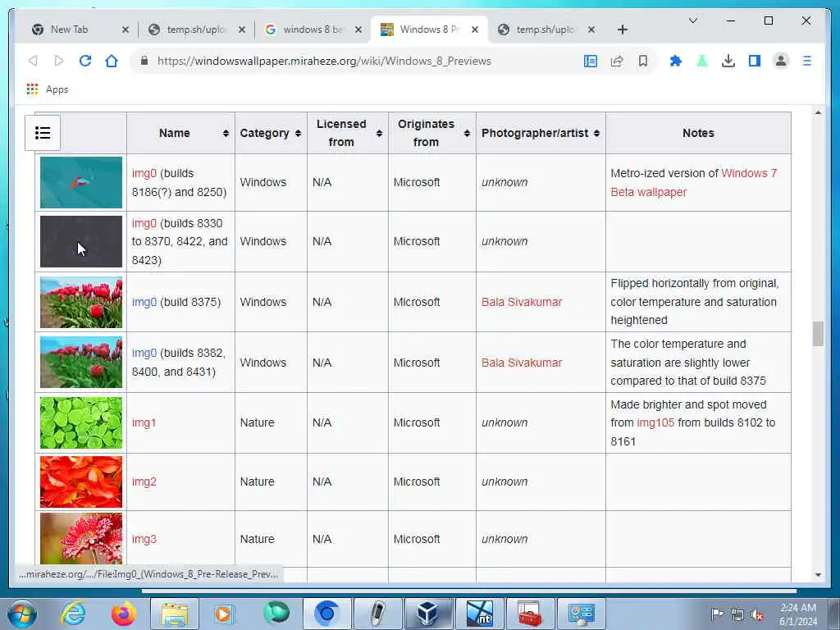Open the tulips thumbnail for build 8375

coord(81,302)
